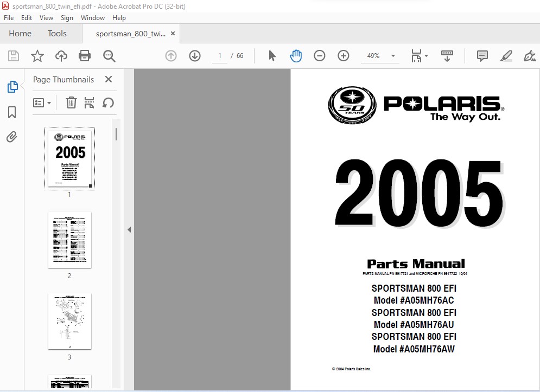Close the Page Thumbnails panel

(x=109, y=80)
